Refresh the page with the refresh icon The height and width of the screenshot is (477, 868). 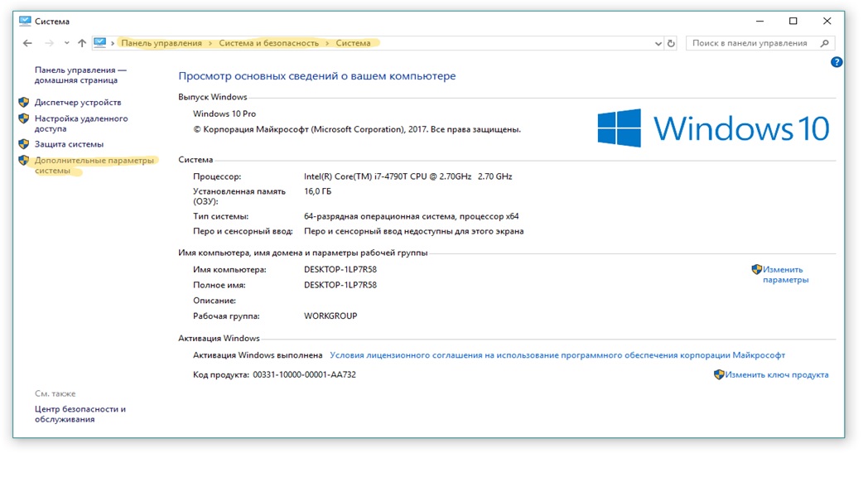(671, 43)
